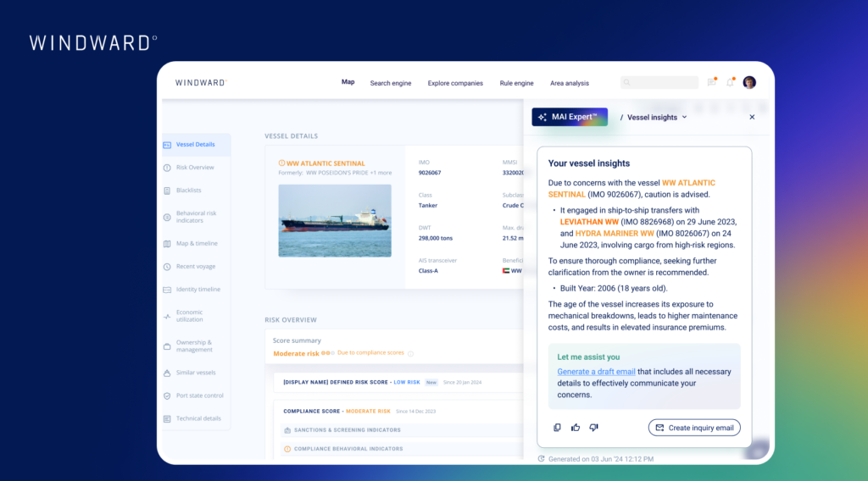Click the Ownership & management briefcase icon

click(167, 346)
